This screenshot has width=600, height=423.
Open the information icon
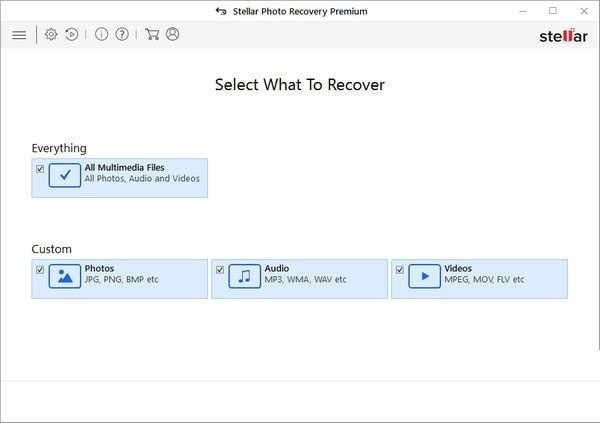click(101, 34)
